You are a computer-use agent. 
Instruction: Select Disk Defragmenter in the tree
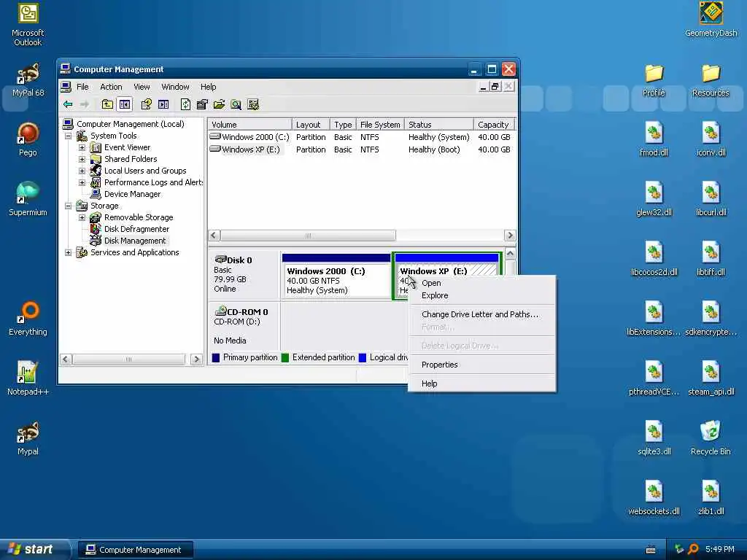point(136,229)
